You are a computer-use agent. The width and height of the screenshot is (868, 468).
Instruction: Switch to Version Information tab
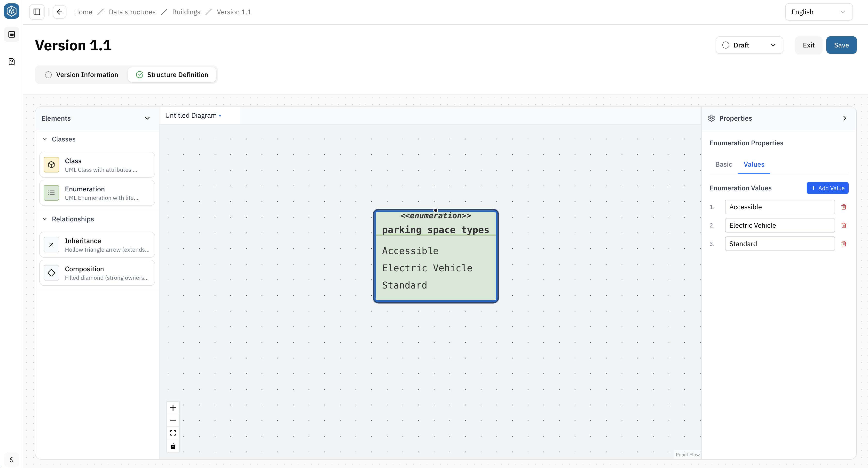82,74
